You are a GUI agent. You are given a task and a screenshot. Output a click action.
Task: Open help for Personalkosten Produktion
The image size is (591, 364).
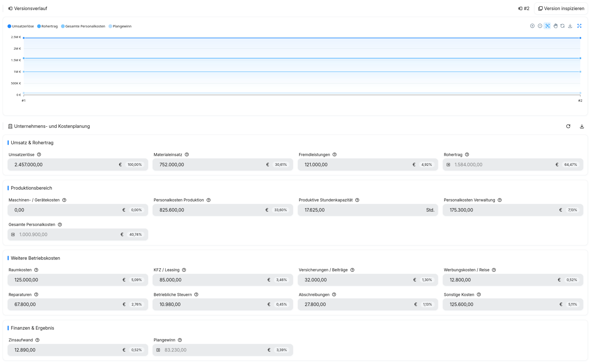coord(209,200)
